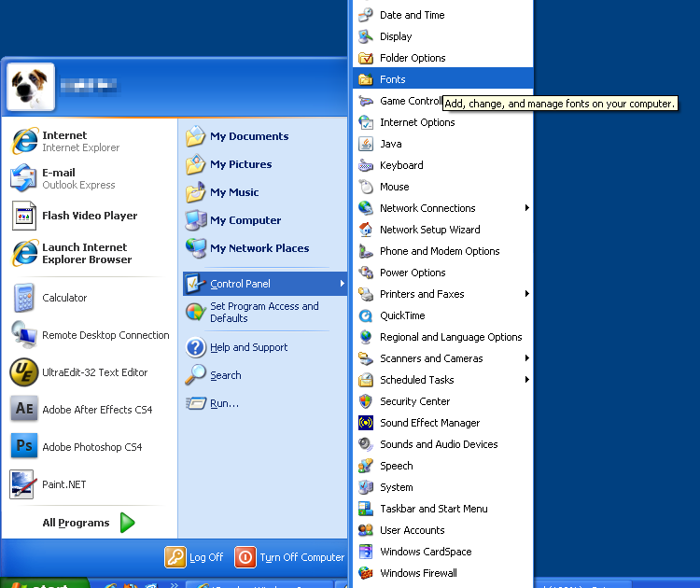The height and width of the screenshot is (588, 700).
Task: Select Mouse menu item
Action: [x=442, y=187]
